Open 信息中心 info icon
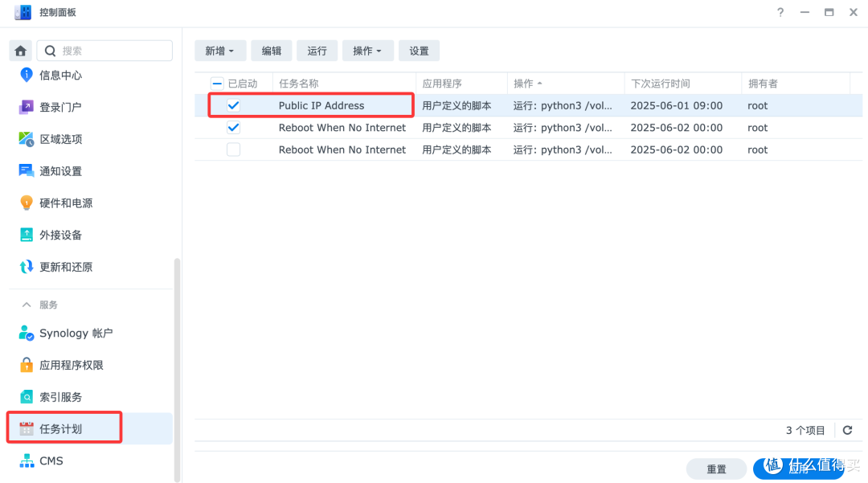The image size is (868, 483). point(26,75)
